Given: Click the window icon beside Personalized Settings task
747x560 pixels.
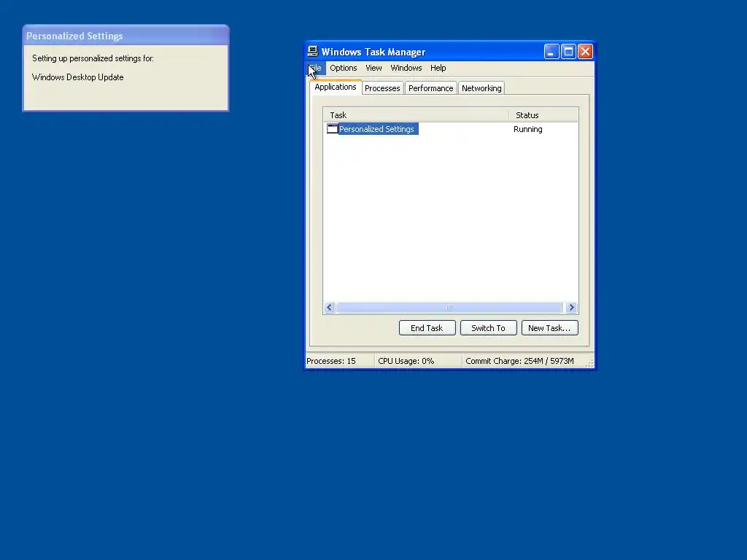Looking at the screenshot, I should (332, 128).
